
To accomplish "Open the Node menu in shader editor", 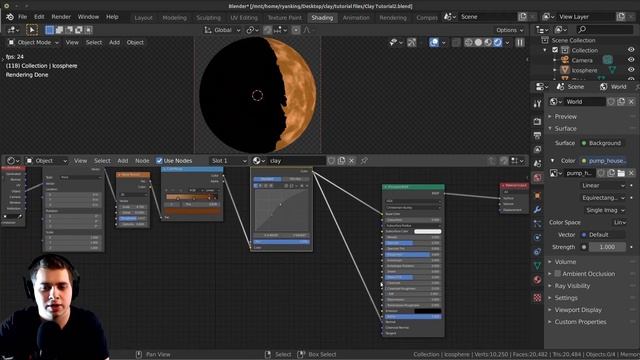I will coord(142,161).
